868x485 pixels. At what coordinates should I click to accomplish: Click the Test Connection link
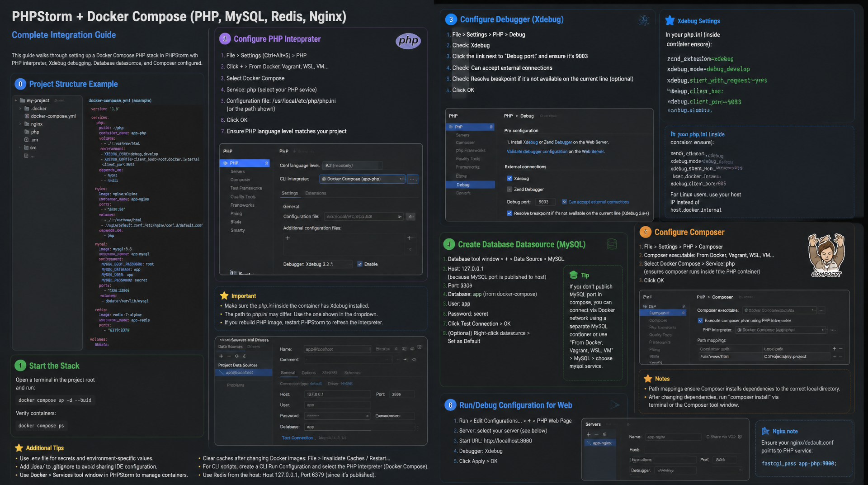point(297,438)
